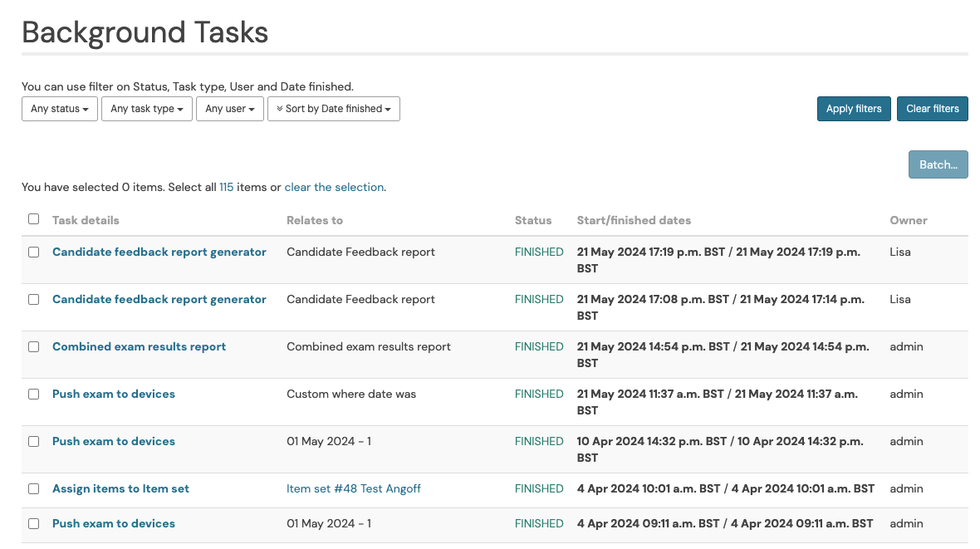Open the Any status filter dropdown
The width and height of the screenshot is (980, 549).
[x=59, y=109]
